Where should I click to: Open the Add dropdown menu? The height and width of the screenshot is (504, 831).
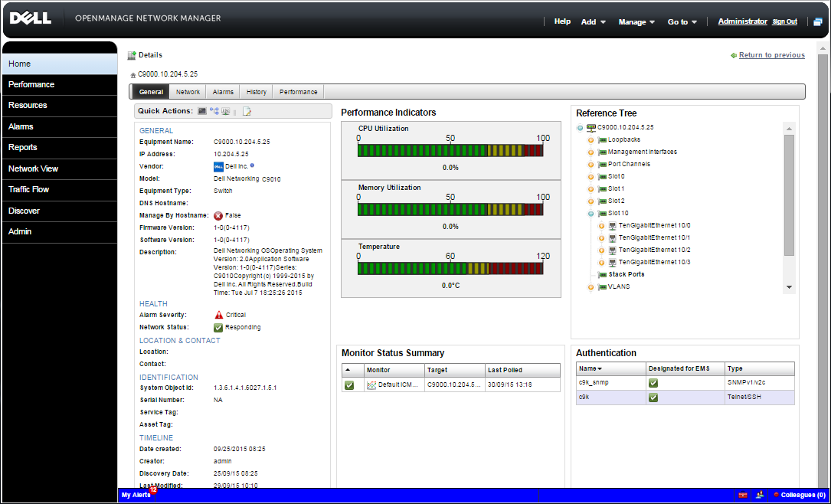(593, 21)
